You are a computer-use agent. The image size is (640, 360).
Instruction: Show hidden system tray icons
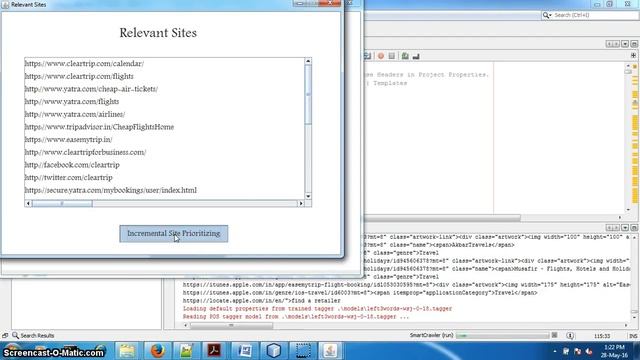555,351
